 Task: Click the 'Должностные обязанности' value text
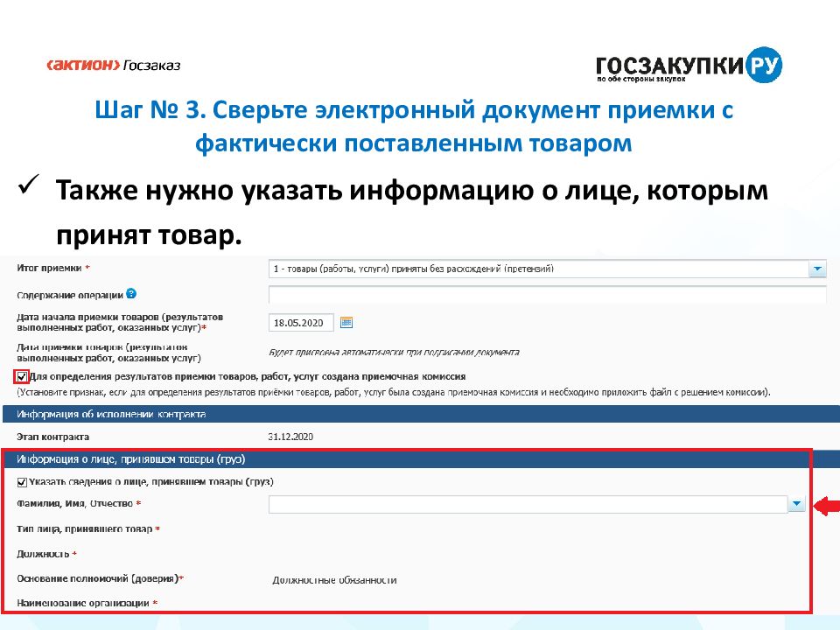[334, 579]
